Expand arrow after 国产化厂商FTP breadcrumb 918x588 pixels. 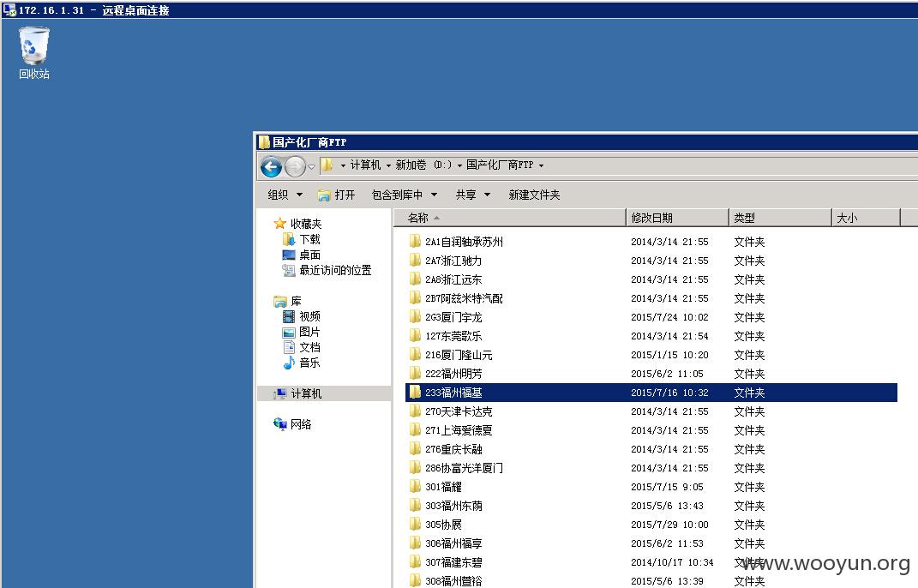[541, 165]
